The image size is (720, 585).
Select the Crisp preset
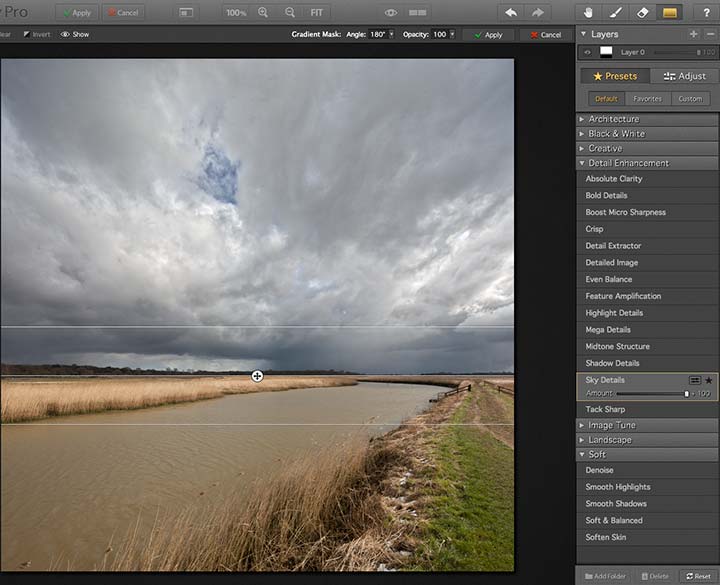pos(647,229)
